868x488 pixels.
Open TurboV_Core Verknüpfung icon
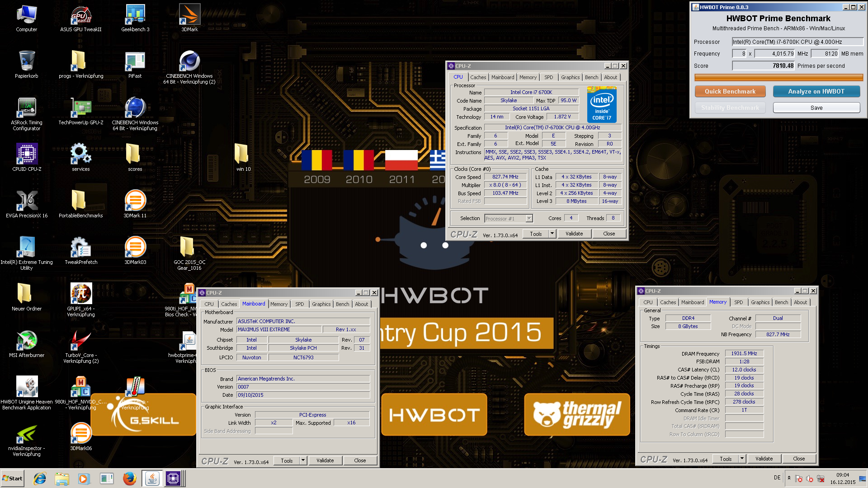tap(81, 346)
